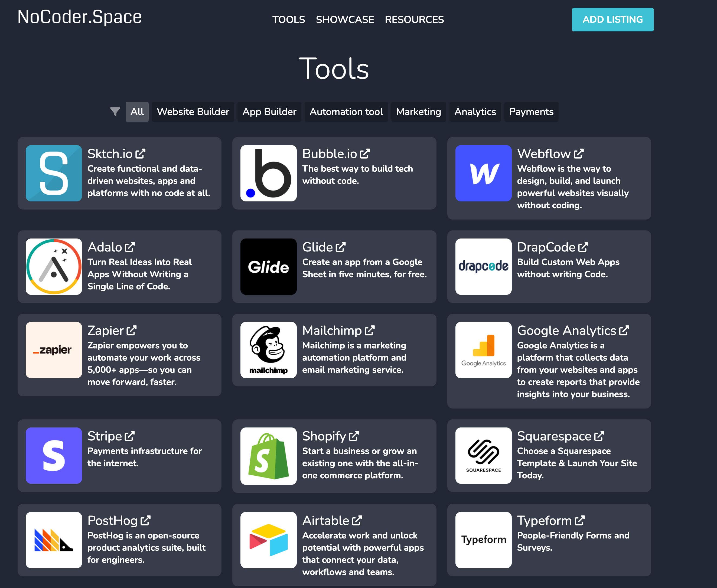
Task: Click the Squarespace logo image
Action: coord(483,456)
